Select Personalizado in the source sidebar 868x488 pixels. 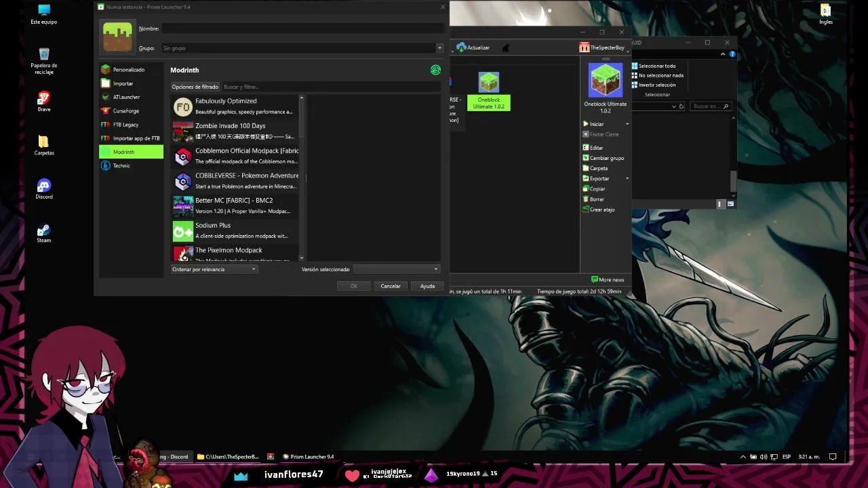(x=131, y=70)
